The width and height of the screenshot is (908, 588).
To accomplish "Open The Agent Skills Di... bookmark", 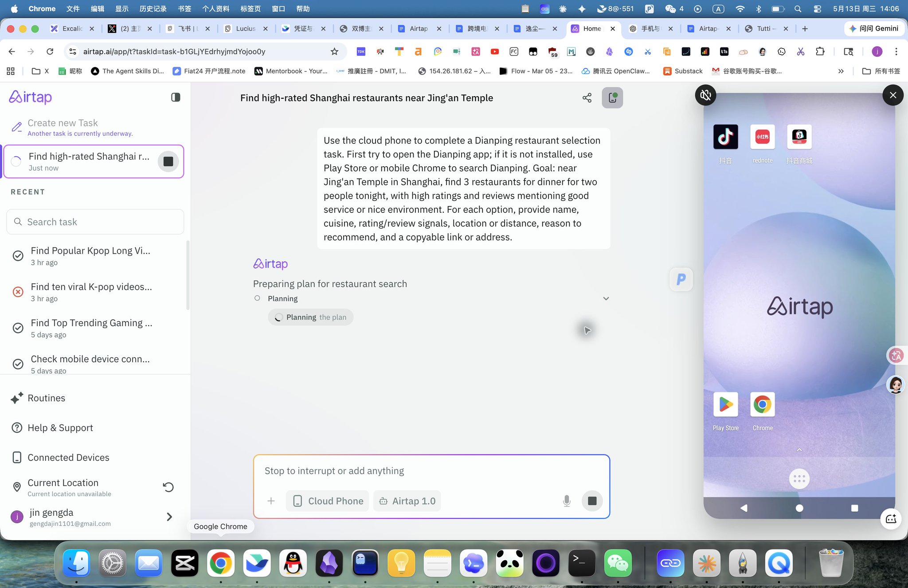I will pos(127,71).
